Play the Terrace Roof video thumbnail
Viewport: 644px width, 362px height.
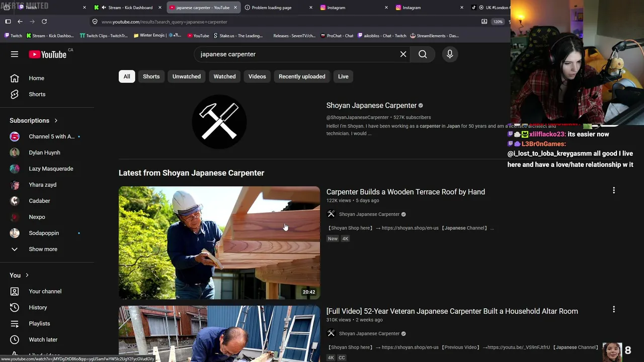[219, 243]
